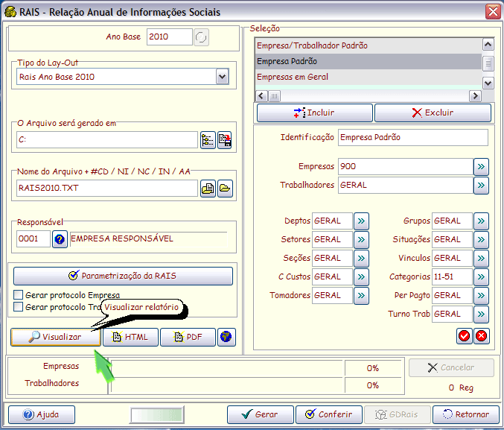The image size is (504, 430).
Task: Open Ajuda help
Action: click(42, 414)
